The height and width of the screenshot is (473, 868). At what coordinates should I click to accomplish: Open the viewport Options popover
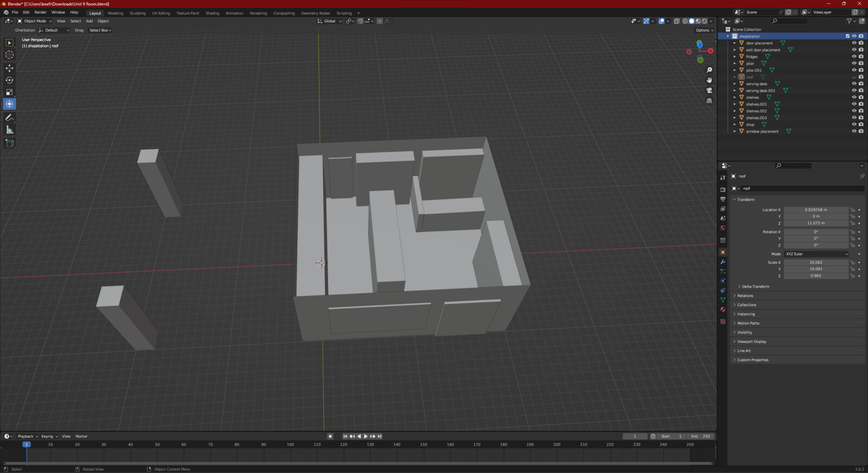pos(704,30)
